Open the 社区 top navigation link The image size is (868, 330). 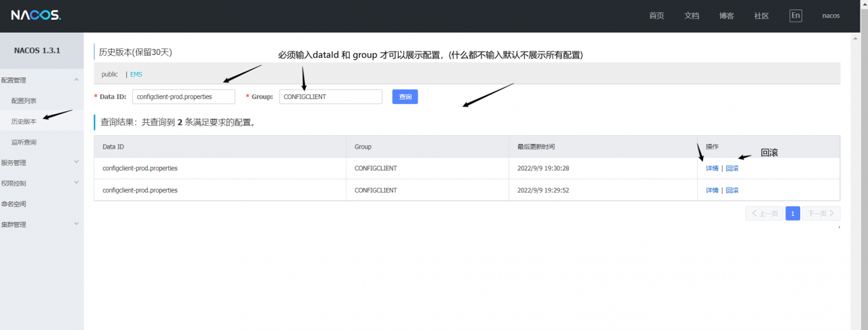click(x=762, y=16)
